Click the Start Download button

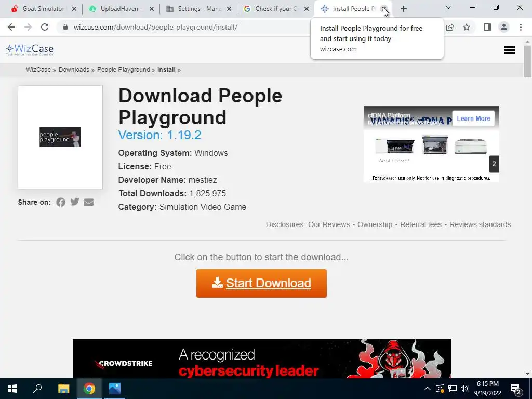pyautogui.click(x=261, y=283)
